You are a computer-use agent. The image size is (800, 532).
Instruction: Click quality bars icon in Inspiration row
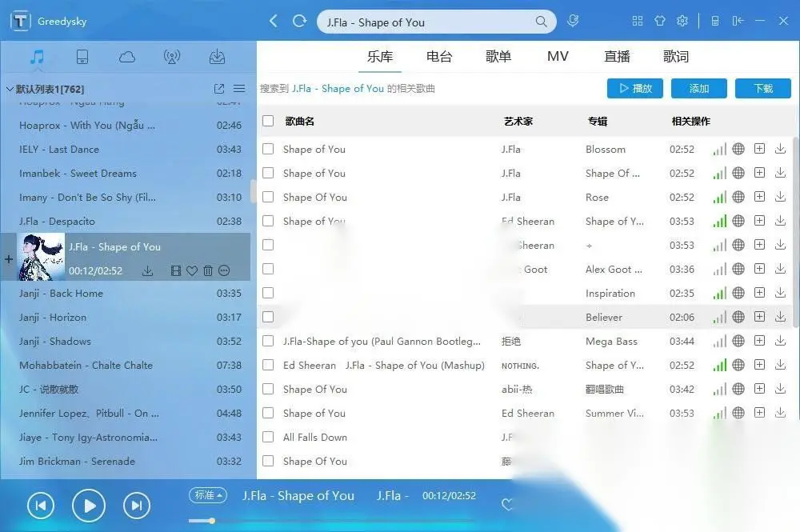tap(719, 294)
